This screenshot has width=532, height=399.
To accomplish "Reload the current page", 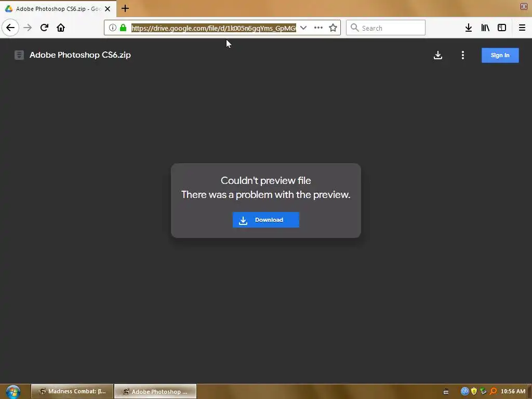I will (x=44, y=28).
